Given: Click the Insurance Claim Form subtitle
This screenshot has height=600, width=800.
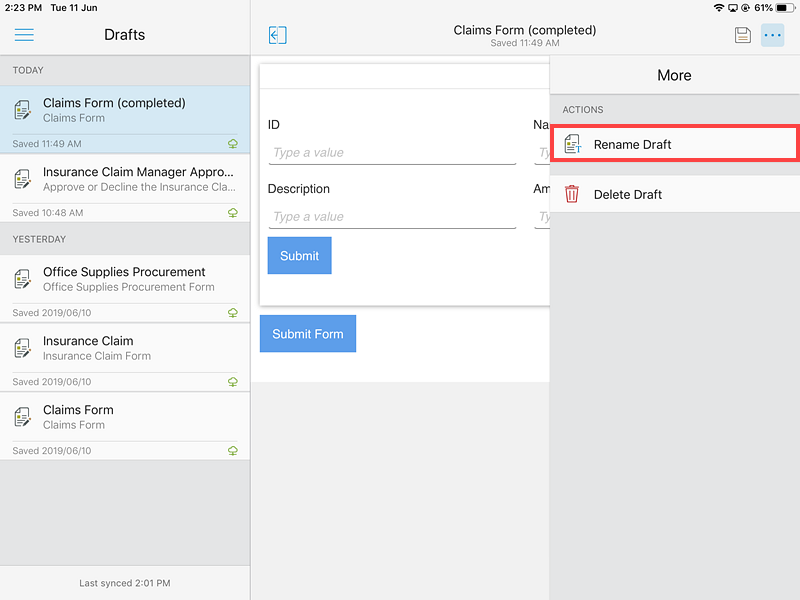Looking at the screenshot, I should pyautogui.click(x=97, y=356).
